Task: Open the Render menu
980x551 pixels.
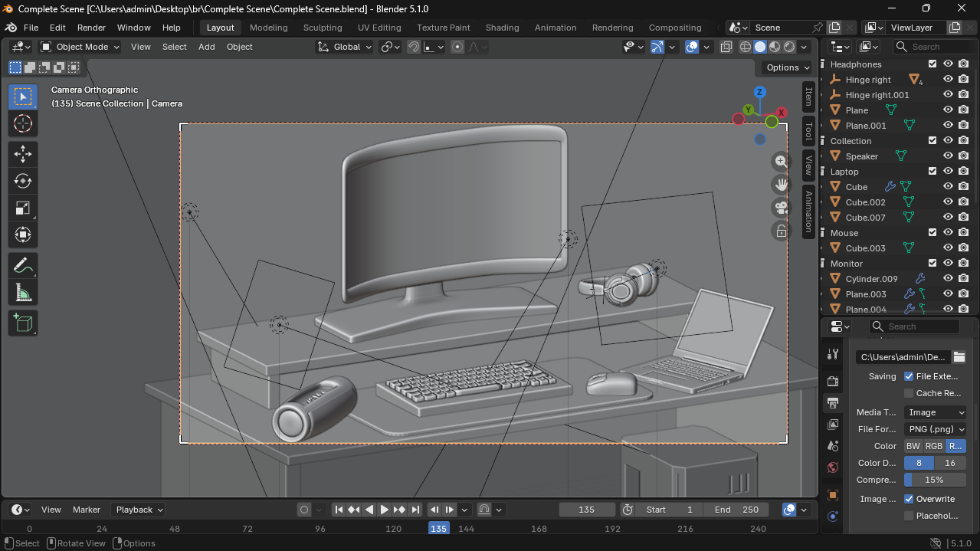Action: coord(91,28)
